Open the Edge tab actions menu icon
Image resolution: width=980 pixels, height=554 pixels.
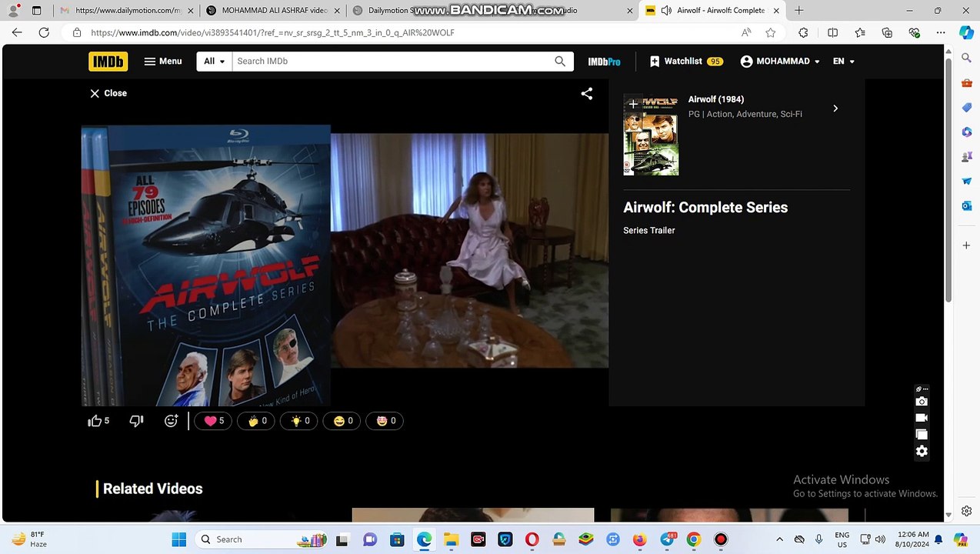tap(36, 11)
